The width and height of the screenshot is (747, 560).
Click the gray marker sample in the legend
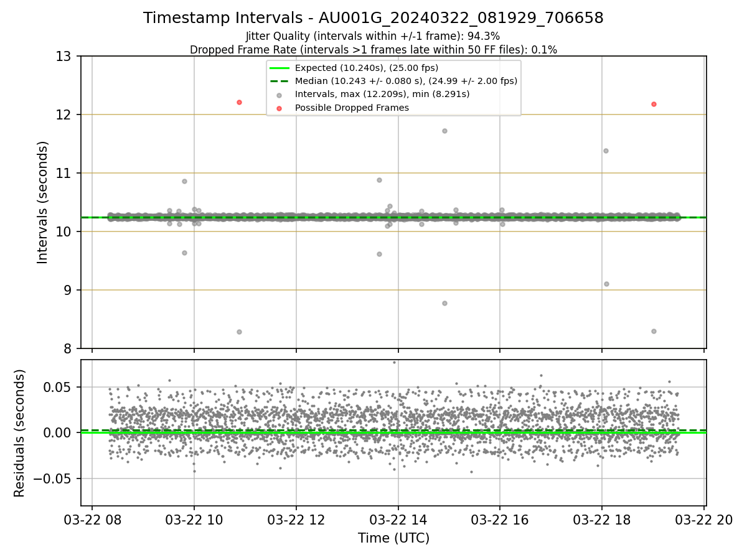coord(280,95)
